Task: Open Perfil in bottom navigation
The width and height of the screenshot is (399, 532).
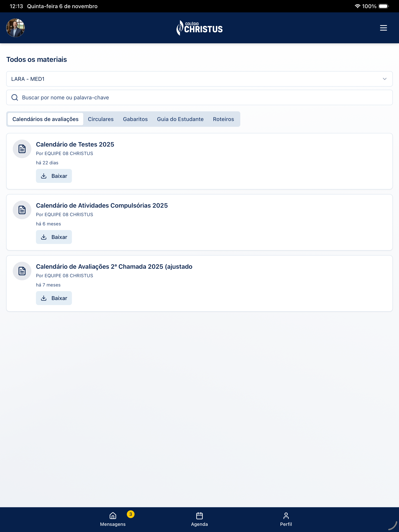Action: tap(286, 519)
